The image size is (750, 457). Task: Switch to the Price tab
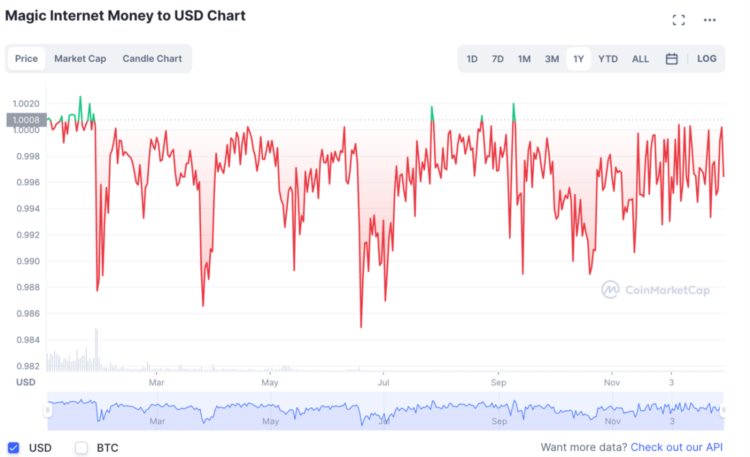click(27, 59)
